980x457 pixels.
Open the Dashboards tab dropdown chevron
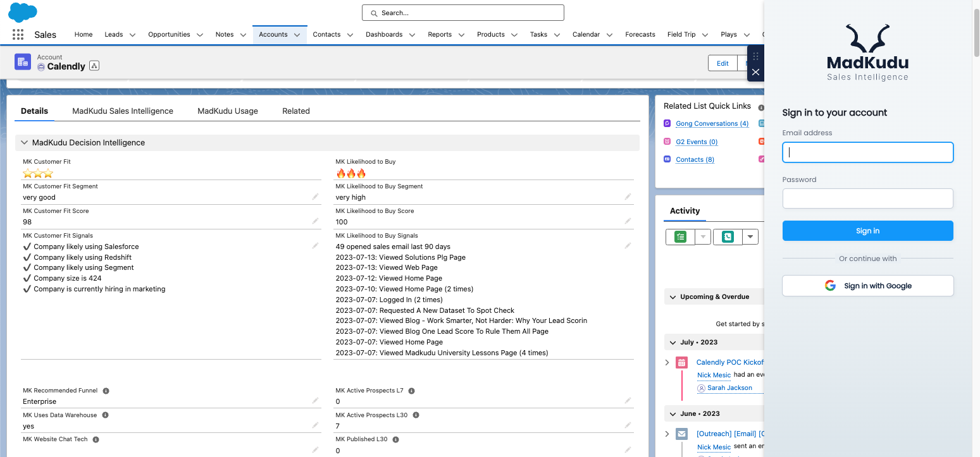tap(412, 35)
